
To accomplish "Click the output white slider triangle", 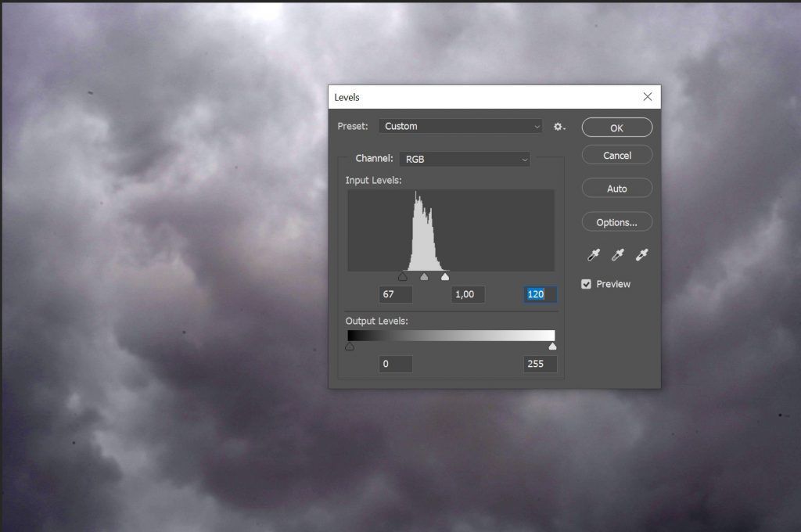I will point(552,347).
